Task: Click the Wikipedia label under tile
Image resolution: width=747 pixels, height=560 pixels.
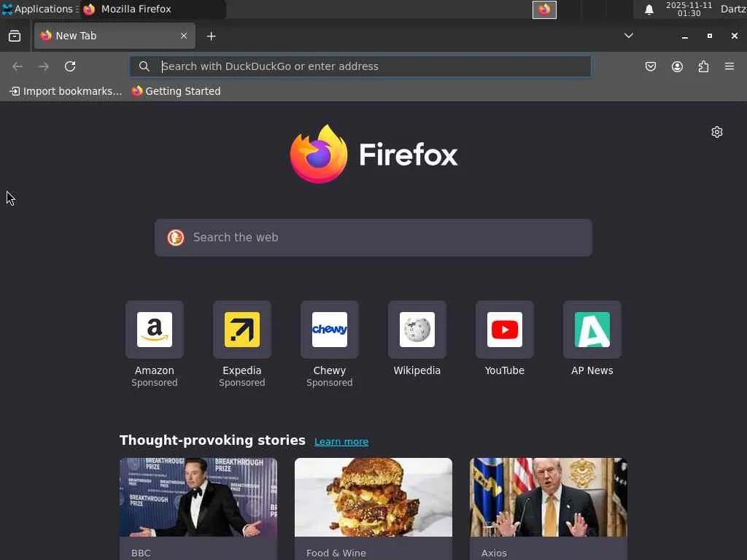Action: pos(417,370)
